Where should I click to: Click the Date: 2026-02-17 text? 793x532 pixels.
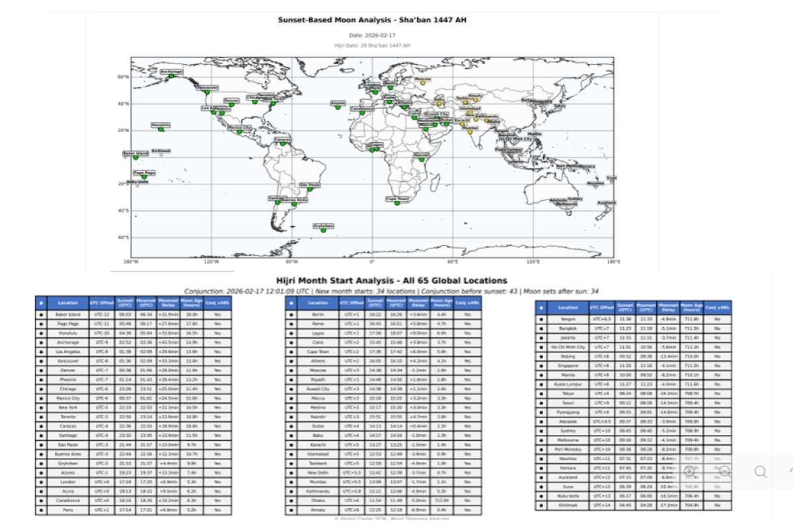pyautogui.click(x=372, y=35)
